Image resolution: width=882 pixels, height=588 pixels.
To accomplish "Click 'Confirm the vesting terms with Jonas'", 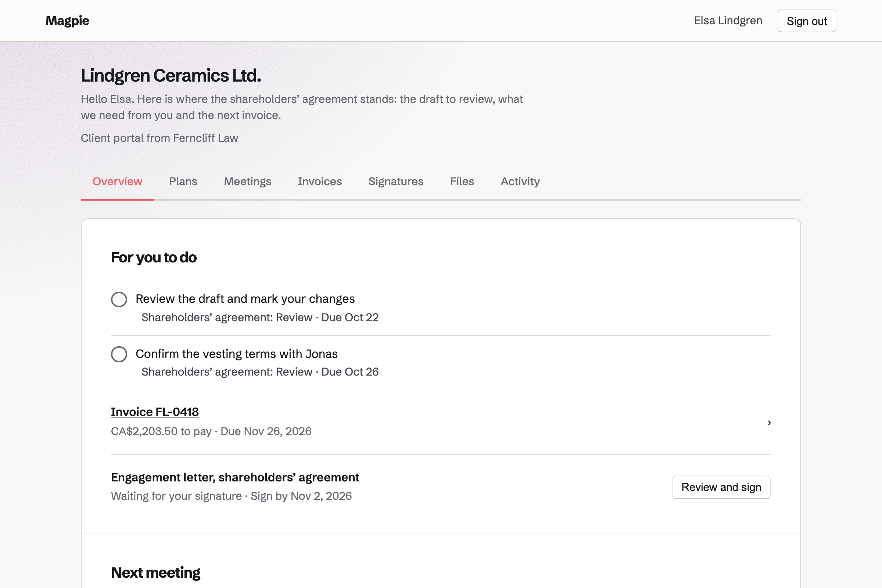I will coord(237,354).
